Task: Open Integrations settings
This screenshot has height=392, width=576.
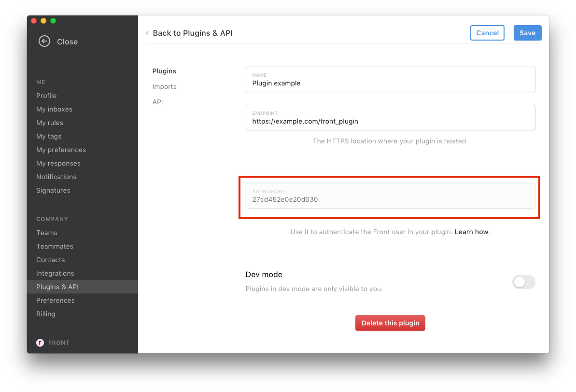Action: tap(55, 273)
